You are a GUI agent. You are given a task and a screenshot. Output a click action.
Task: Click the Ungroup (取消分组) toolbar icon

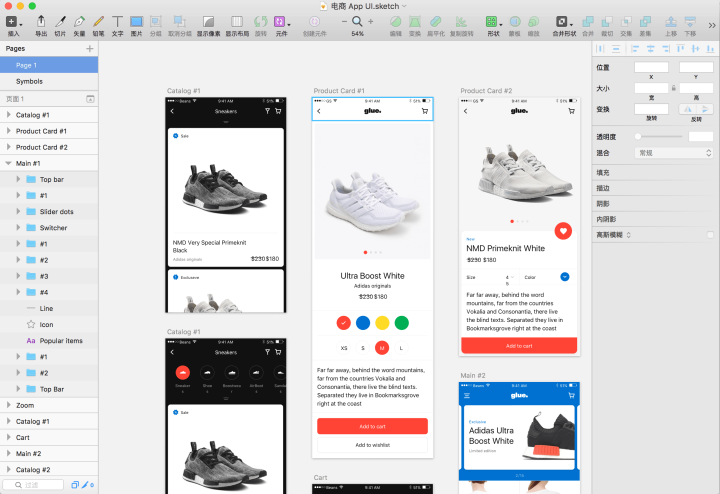pyautogui.click(x=179, y=22)
